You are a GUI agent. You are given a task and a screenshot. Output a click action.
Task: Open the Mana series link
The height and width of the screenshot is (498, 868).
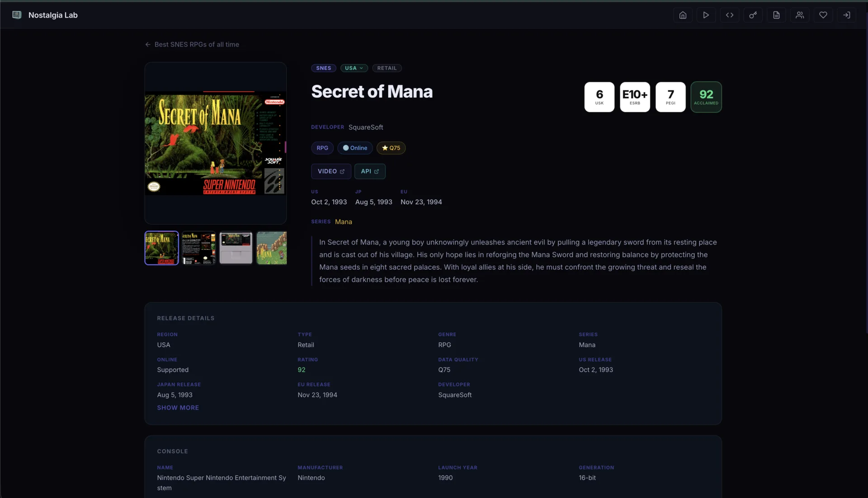(344, 222)
